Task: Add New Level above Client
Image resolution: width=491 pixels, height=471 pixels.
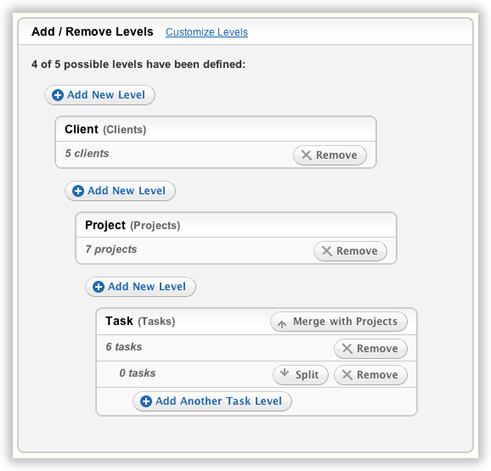Action: (x=100, y=95)
